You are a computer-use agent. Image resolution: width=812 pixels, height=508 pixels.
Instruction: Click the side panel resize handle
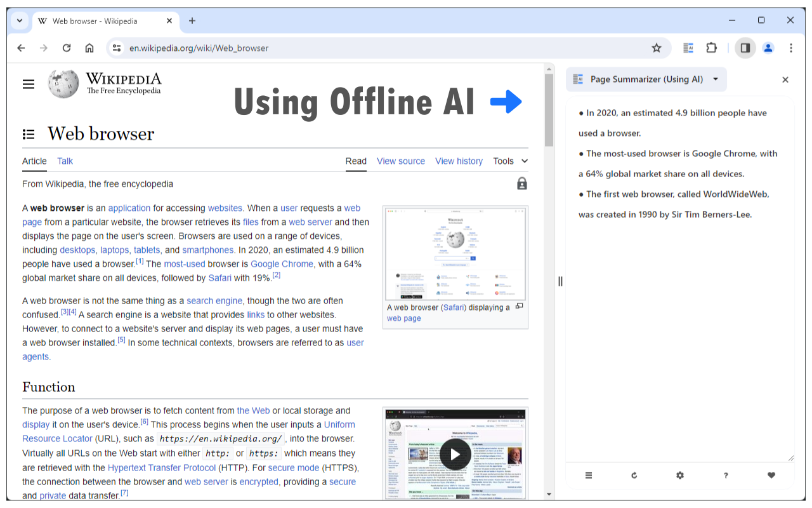[560, 281]
